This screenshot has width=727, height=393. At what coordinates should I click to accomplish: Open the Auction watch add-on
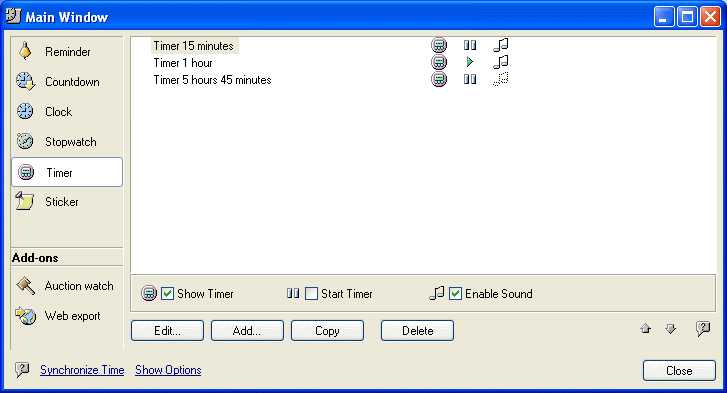tap(67, 286)
